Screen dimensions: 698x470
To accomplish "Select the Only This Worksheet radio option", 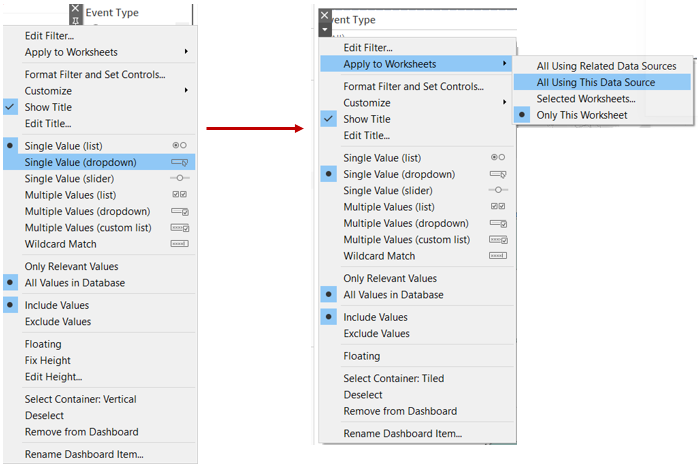I will pyautogui.click(x=582, y=115).
